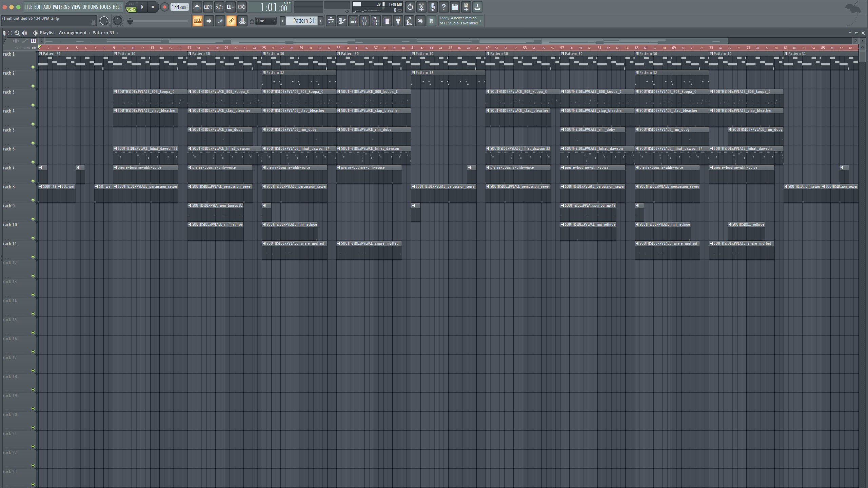868x488 pixels.
Task: Open the ADD menu
Action: click(47, 7)
